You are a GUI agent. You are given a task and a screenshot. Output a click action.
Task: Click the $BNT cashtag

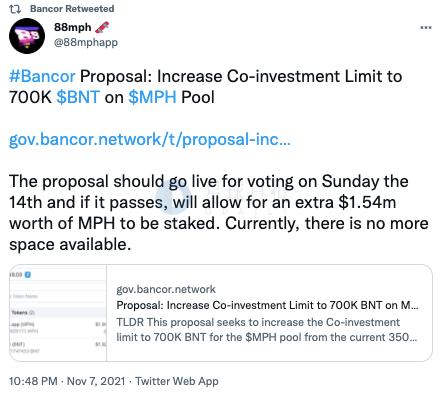click(x=78, y=97)
